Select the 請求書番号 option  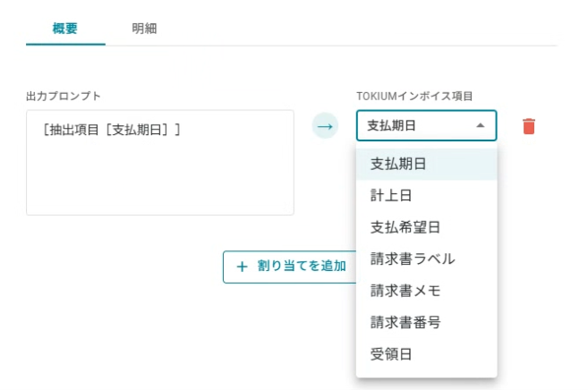(x=405, y=322)
